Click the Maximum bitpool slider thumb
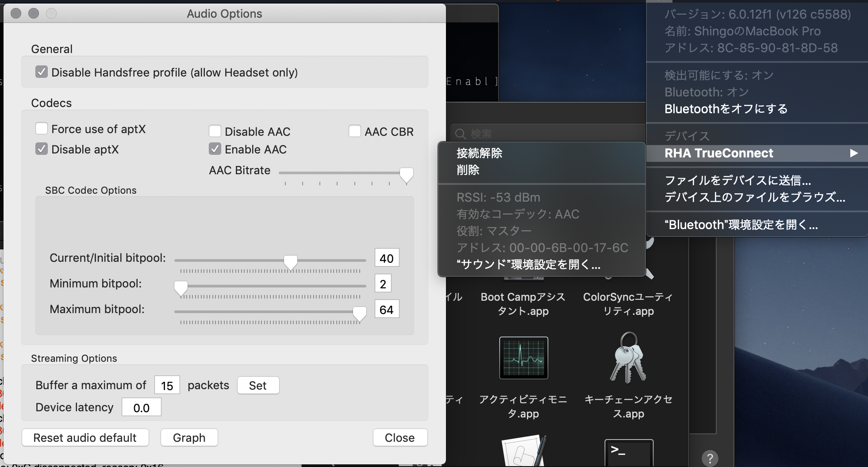Screen dimensions: 868x467 click(x=360, y=314)
